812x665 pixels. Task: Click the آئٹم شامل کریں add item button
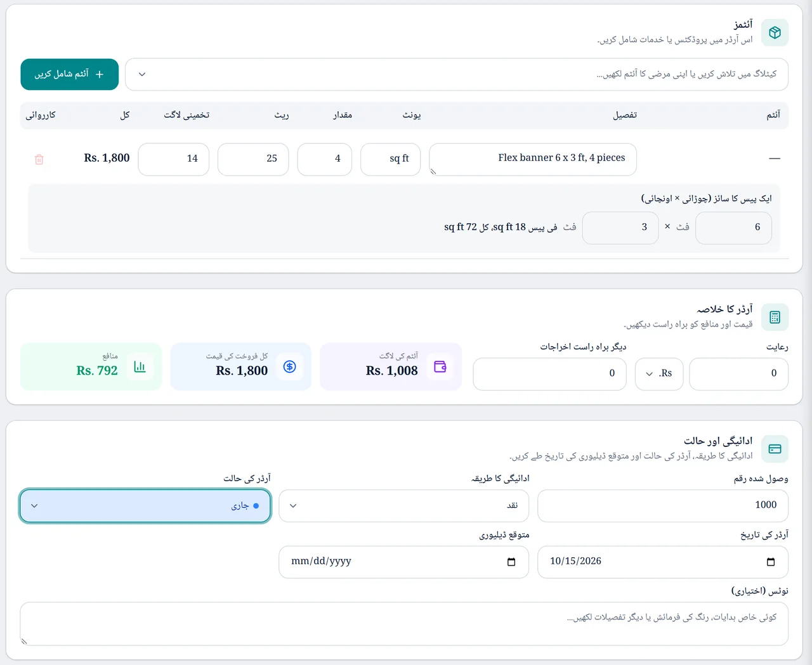70,75
